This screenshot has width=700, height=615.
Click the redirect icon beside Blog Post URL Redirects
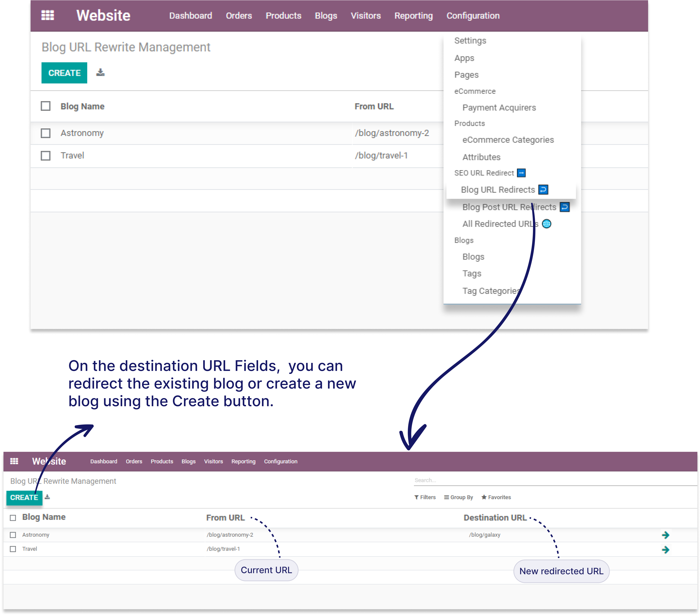[564, 207]
